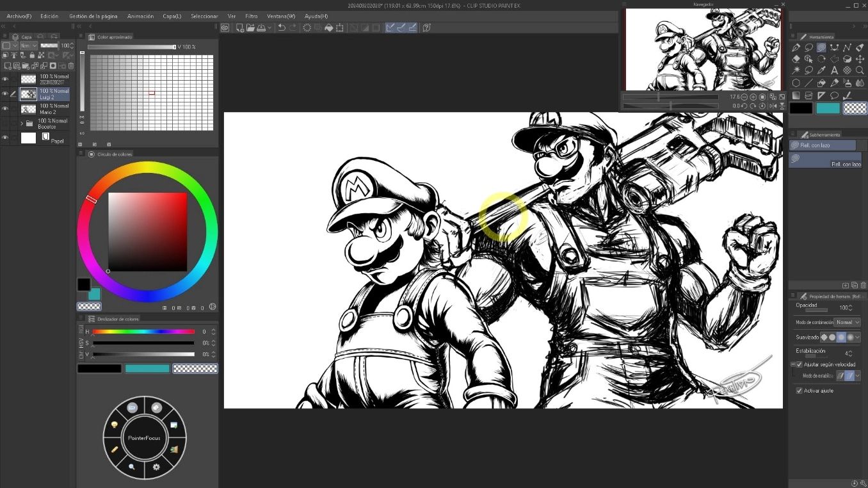Viewport: 868px width, 488px height.
Task: Click the magnifier icon on PointerFocus wheel
Action: coord(132,467)
